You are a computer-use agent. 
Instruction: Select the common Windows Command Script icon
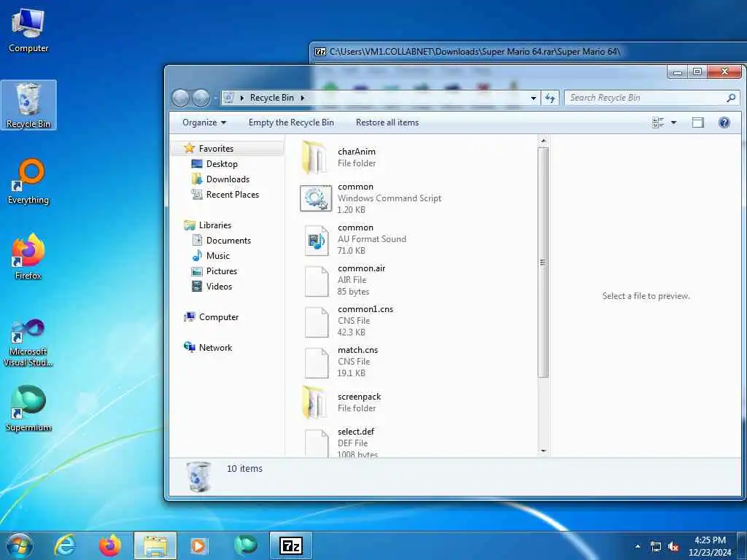(315, 198)
